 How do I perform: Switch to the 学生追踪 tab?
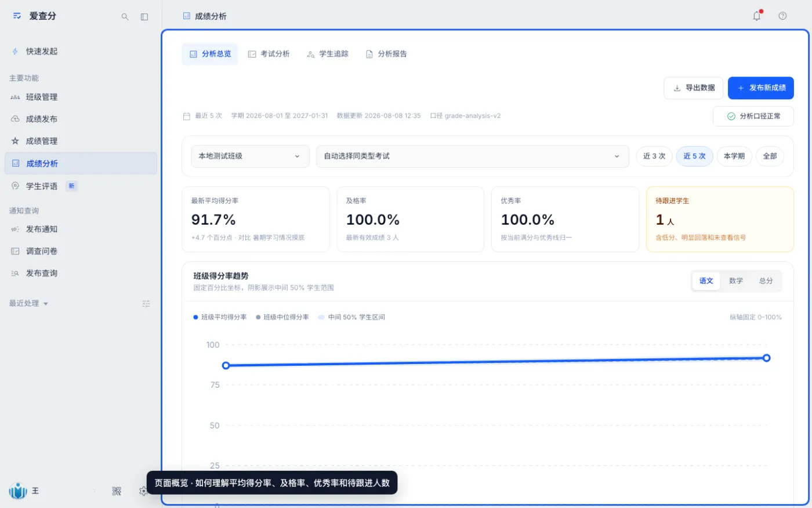328,54
